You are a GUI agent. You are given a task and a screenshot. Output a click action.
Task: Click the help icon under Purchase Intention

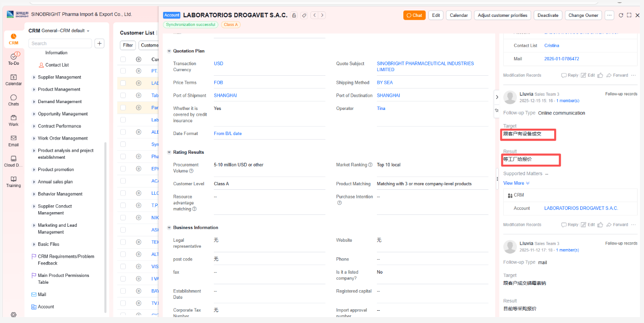click(x=339, y=203)
